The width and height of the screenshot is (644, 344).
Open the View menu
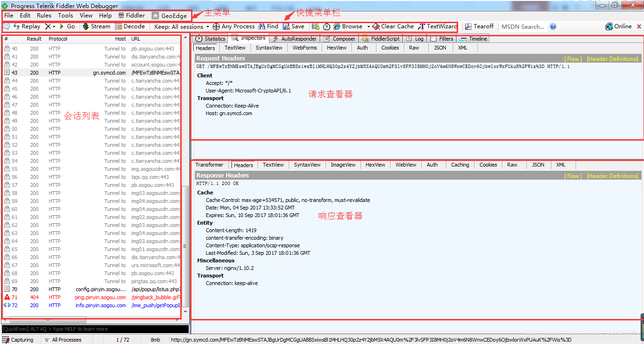(86, 16)
